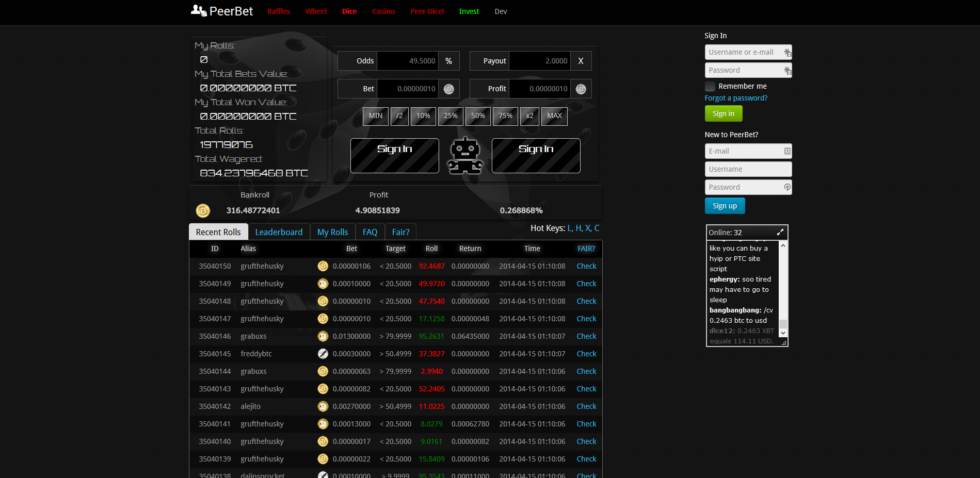Focus the sign-up Username field
980x478 pixels.
click(748, 169)
